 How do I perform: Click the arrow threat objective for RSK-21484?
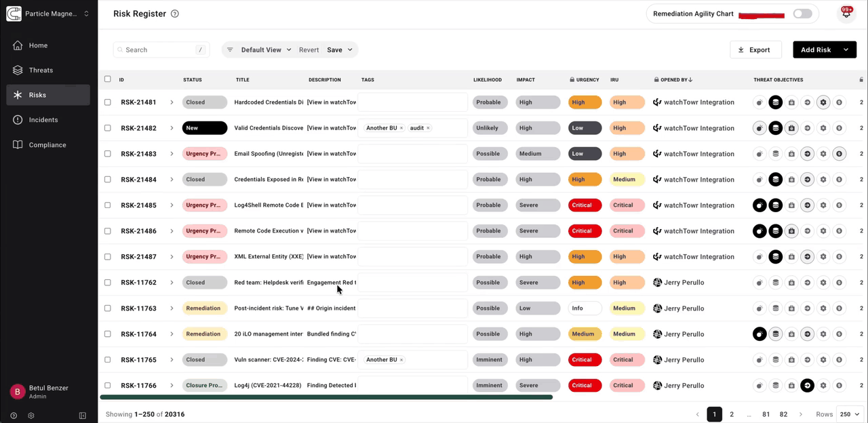[x=808, y=180]
